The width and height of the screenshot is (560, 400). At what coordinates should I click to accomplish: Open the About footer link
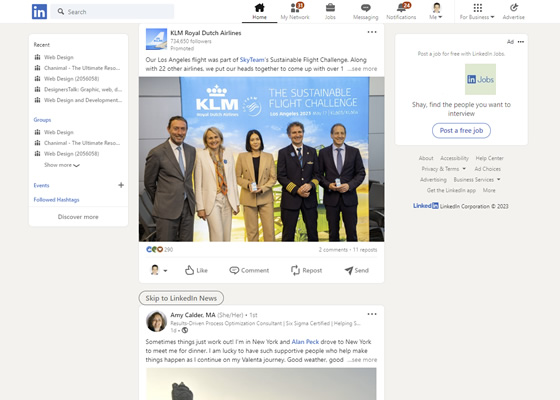(426, 158)
